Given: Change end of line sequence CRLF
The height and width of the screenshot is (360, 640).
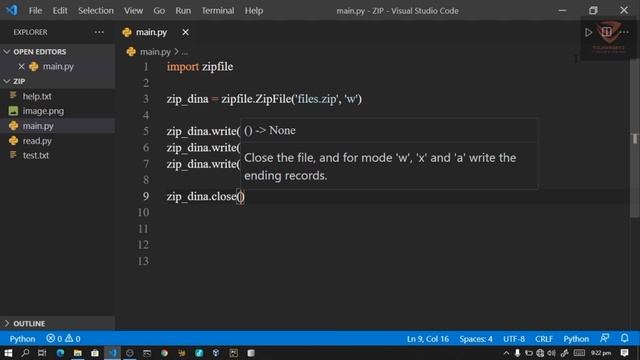Looking at the screenshot, I should 544,339.
